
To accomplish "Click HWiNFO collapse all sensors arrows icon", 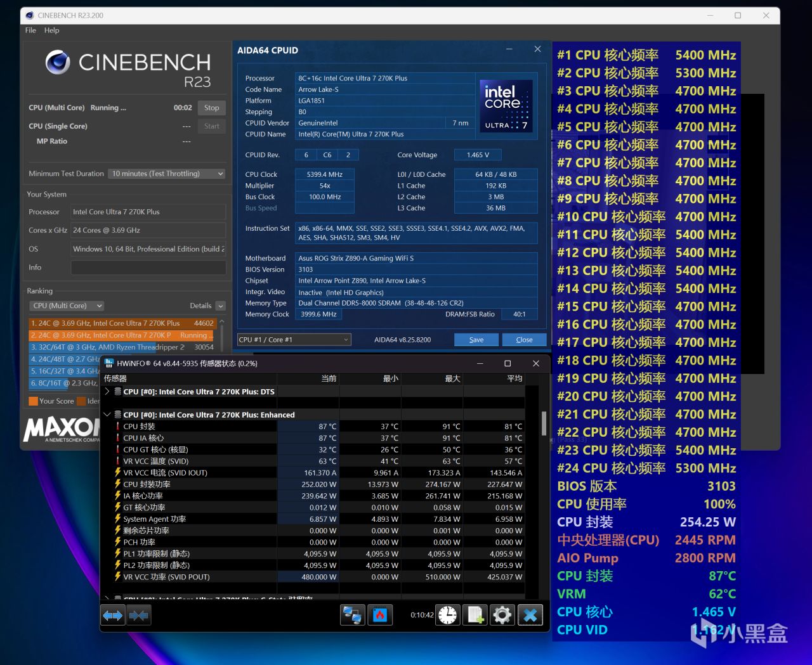I will [138, 615].
